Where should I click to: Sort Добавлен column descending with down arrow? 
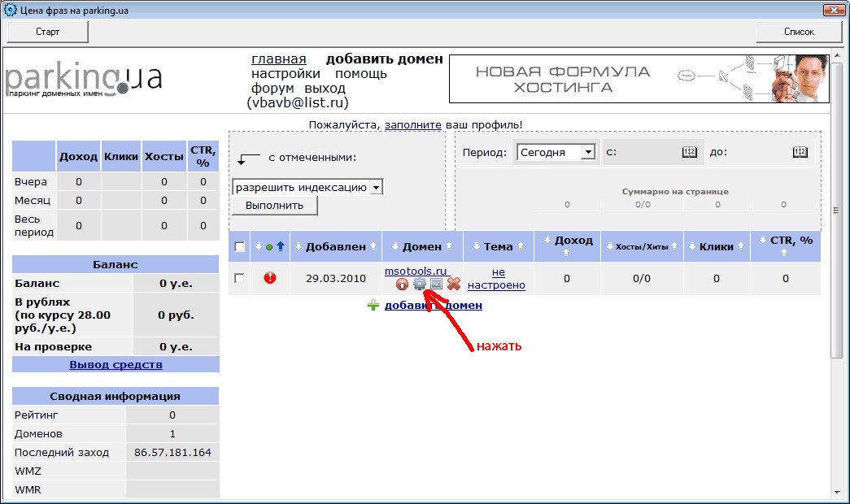tap(299, 246)
